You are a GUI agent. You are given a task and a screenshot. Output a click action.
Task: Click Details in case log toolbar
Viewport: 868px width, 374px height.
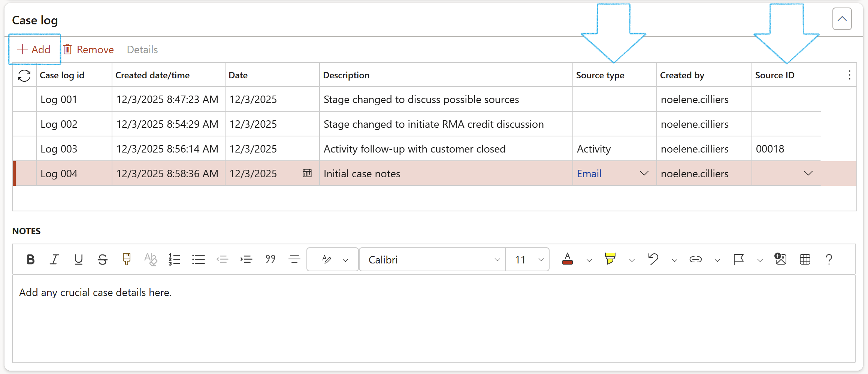(142, 49)
